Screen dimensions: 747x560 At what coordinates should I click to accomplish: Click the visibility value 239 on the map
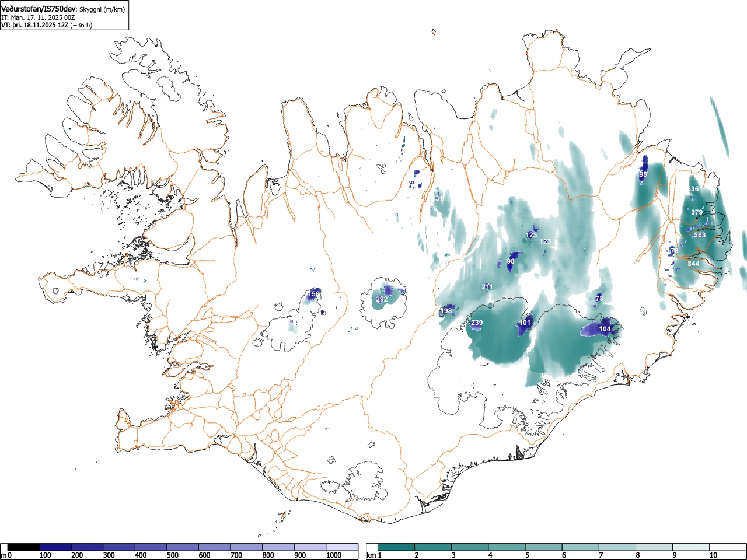pos(477,323)
